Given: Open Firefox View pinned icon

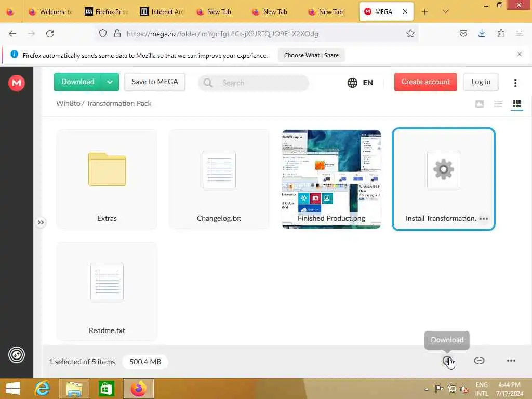Looking at the screenshot, I should pos(10,12).
